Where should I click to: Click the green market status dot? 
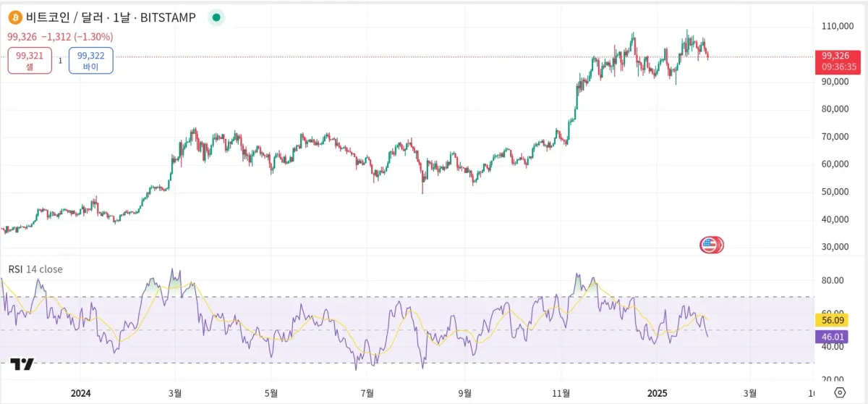pyautogui.click(x=216, y=17)
